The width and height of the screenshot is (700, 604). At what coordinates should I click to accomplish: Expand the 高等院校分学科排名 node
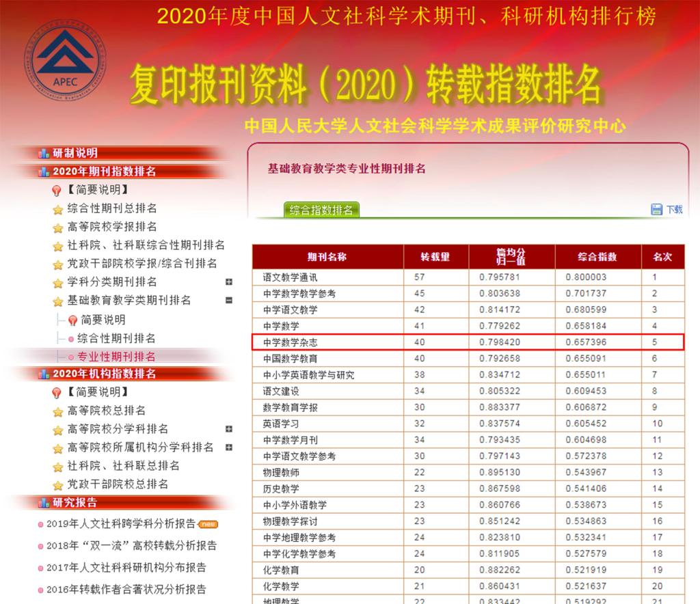[x=229, y=429]
